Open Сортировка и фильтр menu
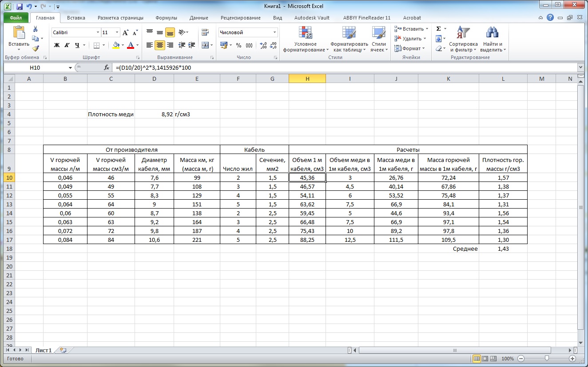 463,39
